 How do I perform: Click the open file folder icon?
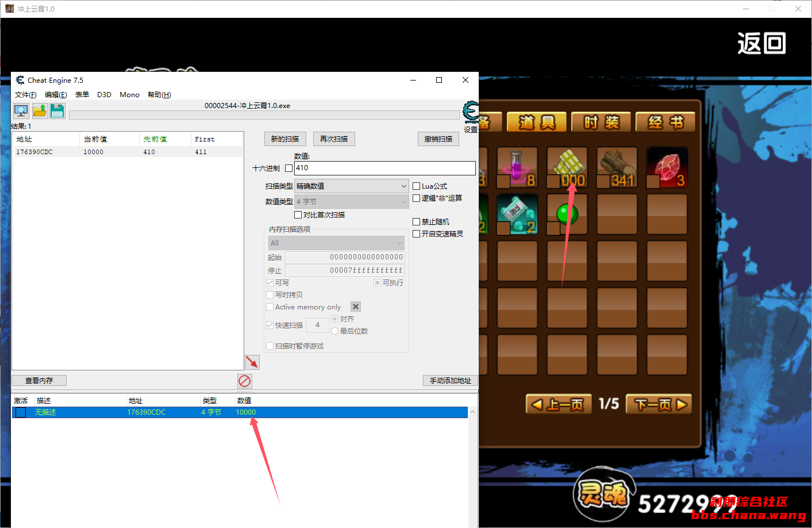pos(40,110)
